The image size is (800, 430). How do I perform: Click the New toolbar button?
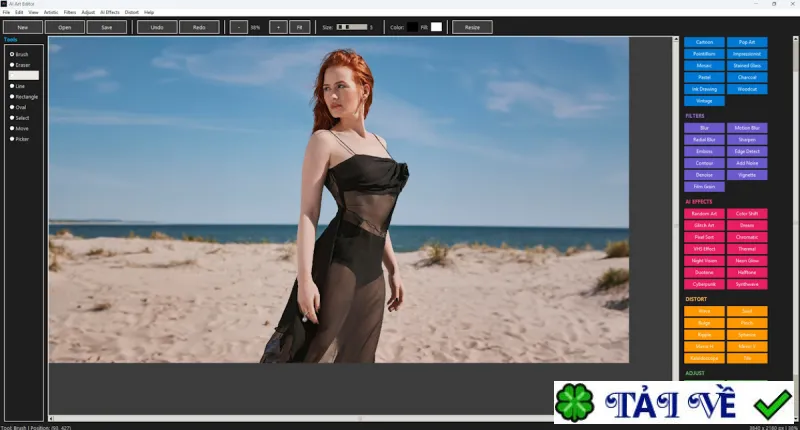[x=23, y=27]
